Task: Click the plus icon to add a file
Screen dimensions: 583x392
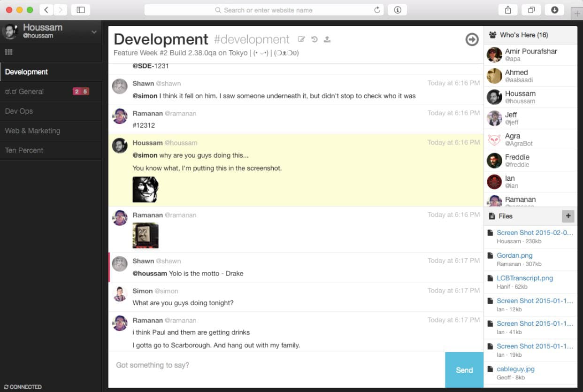Action: click(x=568, y=216)
